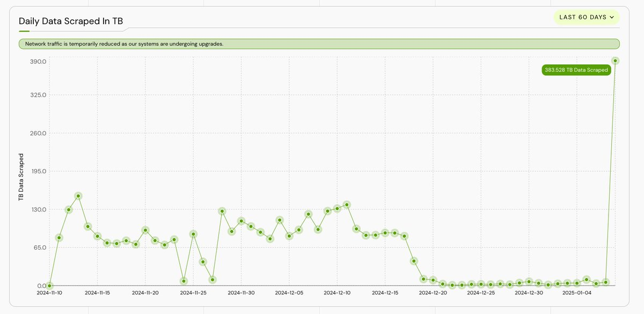Screen dimensions: 644x314
Task: Select the data point for 2024-11-20
Action: 145,230
